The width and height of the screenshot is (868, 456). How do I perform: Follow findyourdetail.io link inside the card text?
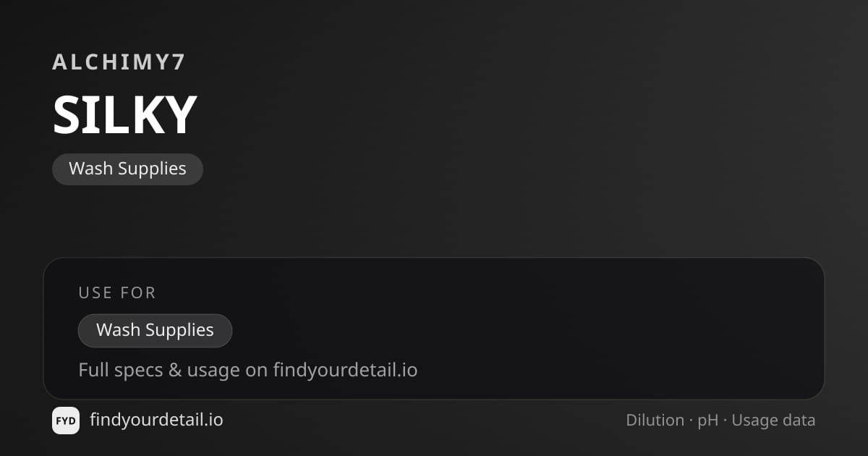[x=345, y=371]
